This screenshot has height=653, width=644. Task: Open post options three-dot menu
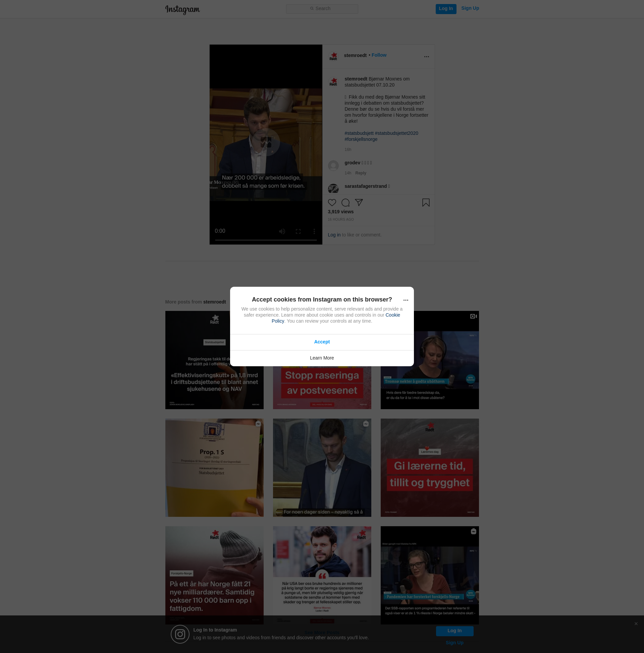tap(426, 57)
